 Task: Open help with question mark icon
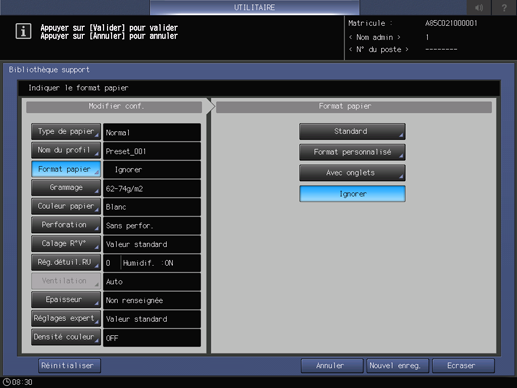point(504,7)
